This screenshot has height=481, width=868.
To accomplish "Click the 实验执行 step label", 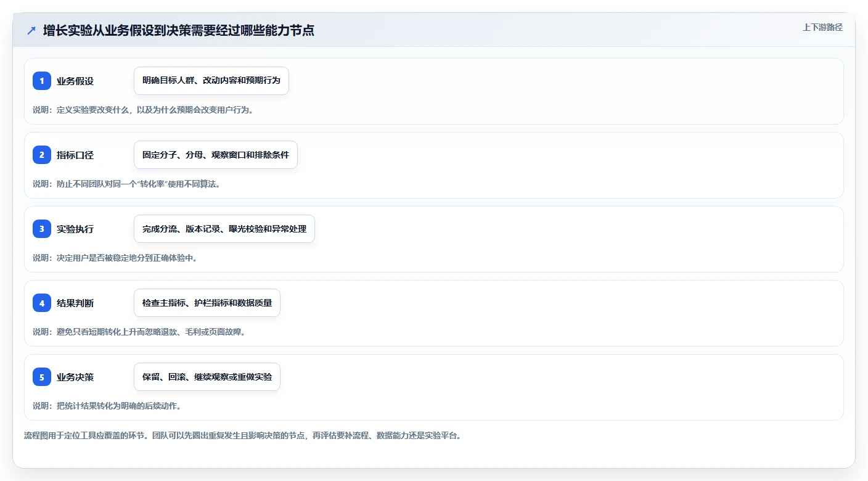I will click(x=75, y=229).
